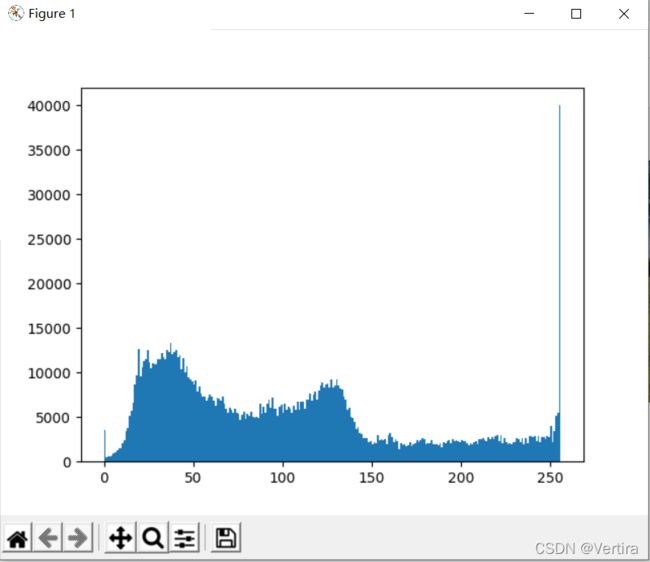This screenshot has width=650, height=562.
Task: Click y-axis label 30000
Action: tap(49, 195)
